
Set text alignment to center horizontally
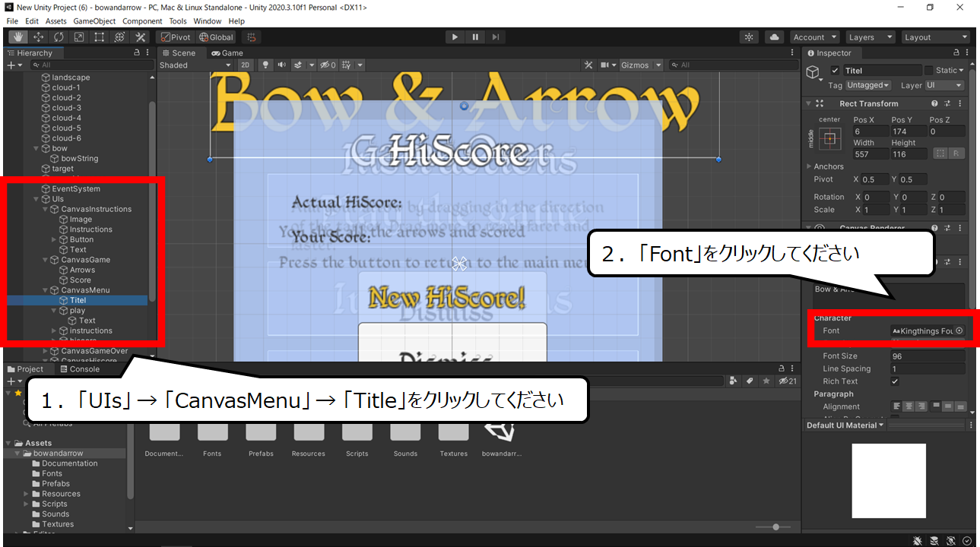point(909,406)
